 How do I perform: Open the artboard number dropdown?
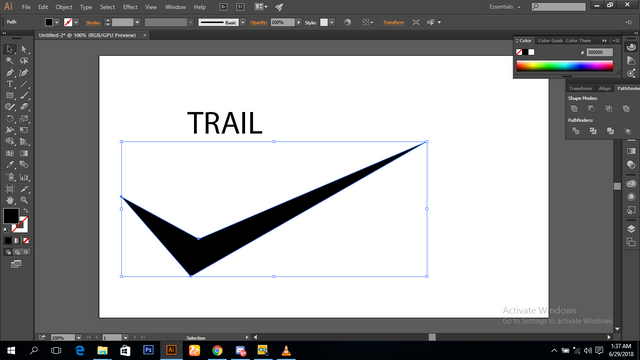(126, 338)
